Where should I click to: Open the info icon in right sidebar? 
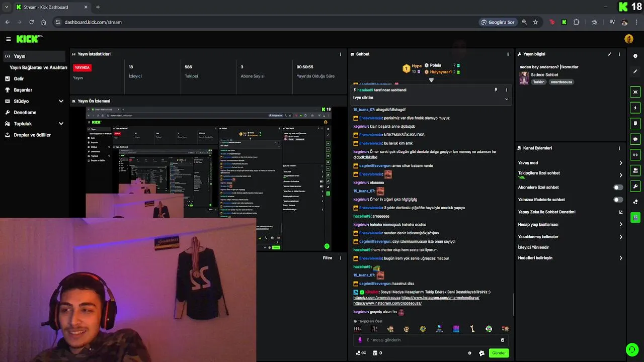point(635,56)
